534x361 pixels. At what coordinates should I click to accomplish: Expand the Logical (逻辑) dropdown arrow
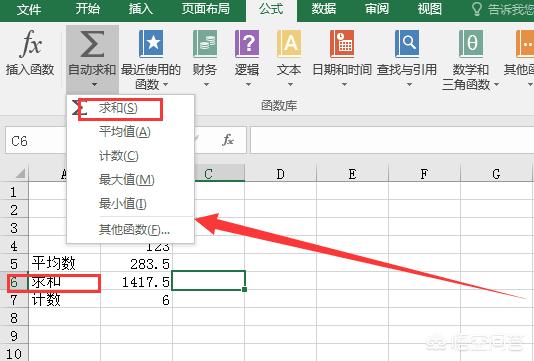(x=248, y=84)
